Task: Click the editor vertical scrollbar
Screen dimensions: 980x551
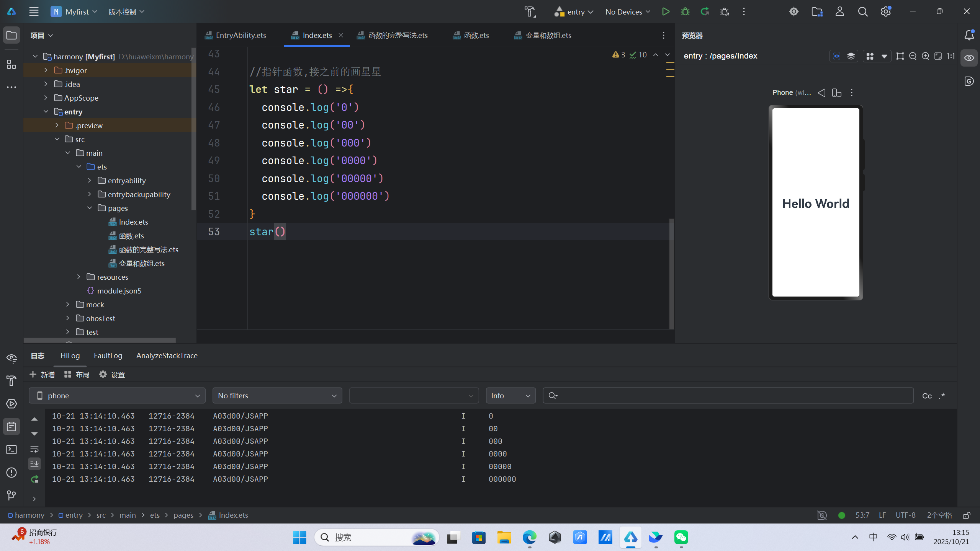Action: pyautogui.click(x=671, y=274)
